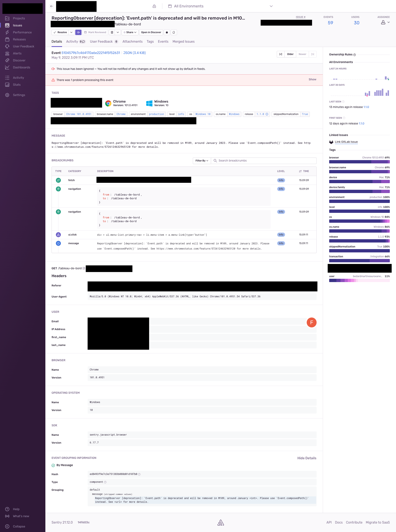Screen dimensions: 396x532
Task: Open Alerts from the left sidebar
Action: [17, 53]
